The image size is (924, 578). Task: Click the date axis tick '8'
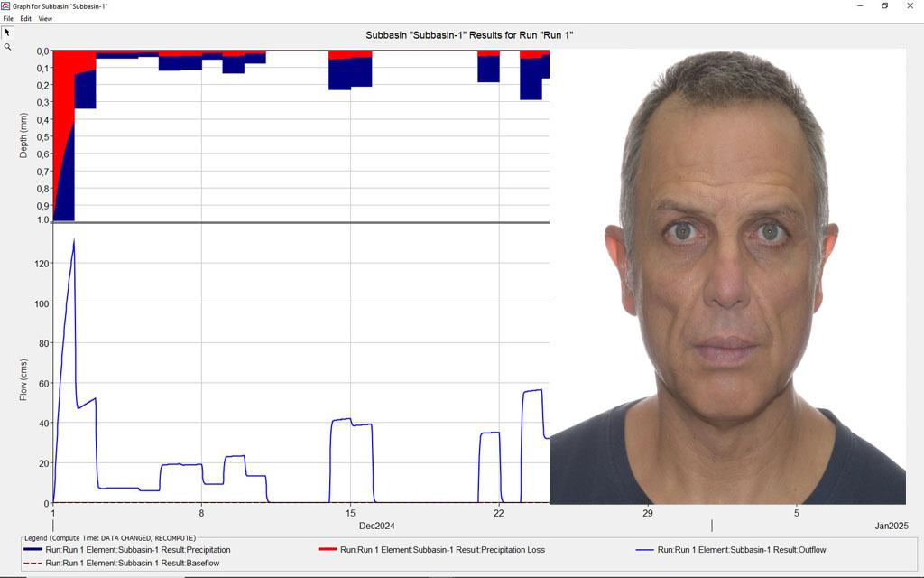[201, 513]
